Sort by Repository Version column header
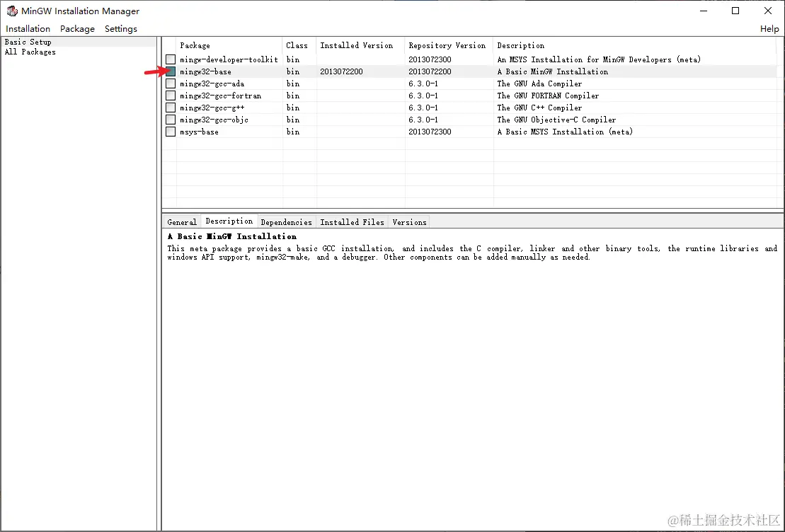785x532 pixels. 449,45
